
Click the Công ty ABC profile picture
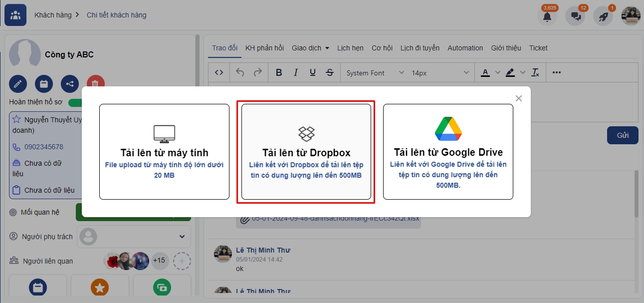tap(25, 54)
